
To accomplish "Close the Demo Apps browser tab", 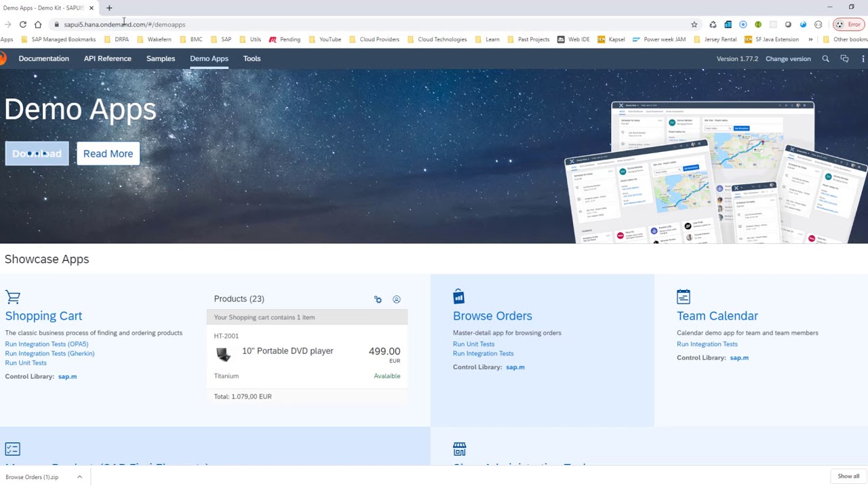I will click(91, 8).
